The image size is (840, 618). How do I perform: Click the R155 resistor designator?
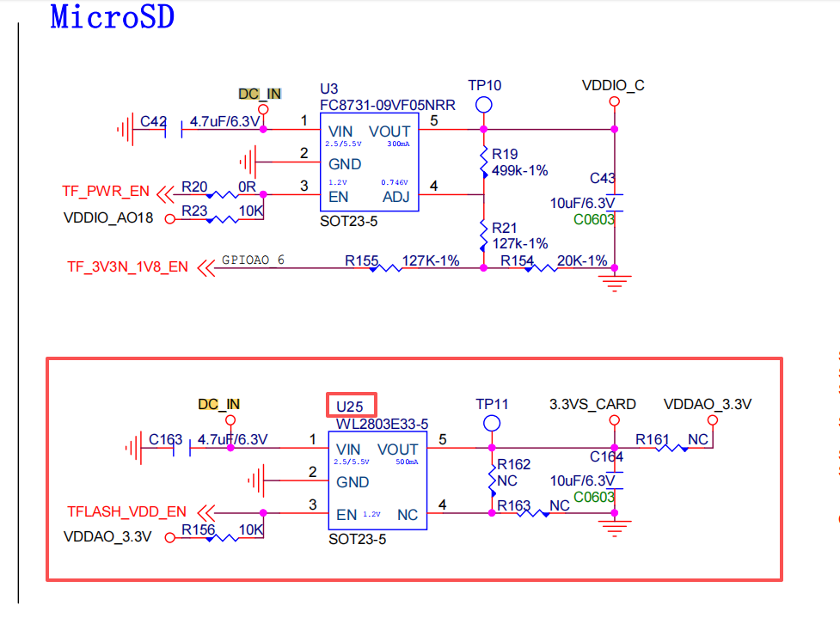pos(361,260)
